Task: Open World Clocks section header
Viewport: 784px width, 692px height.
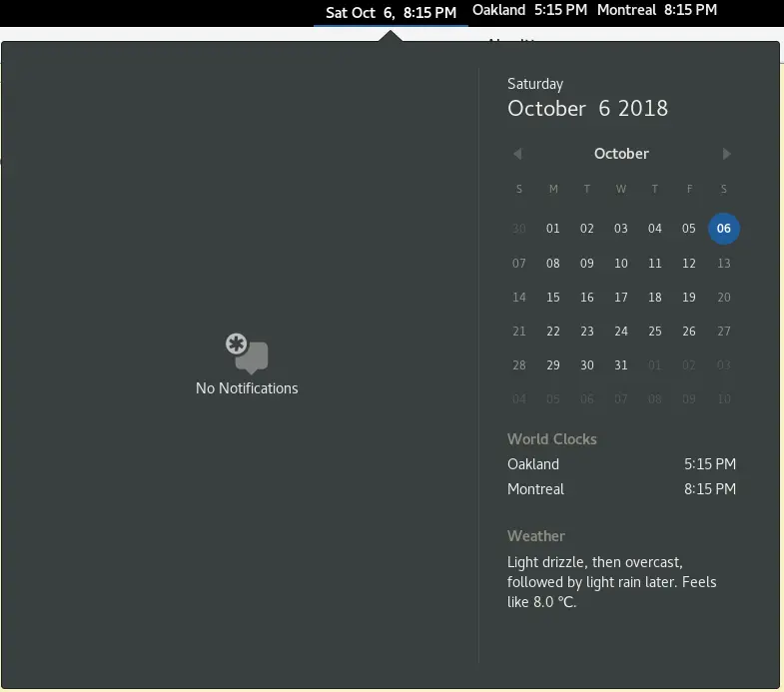Action: coord(552,439)
